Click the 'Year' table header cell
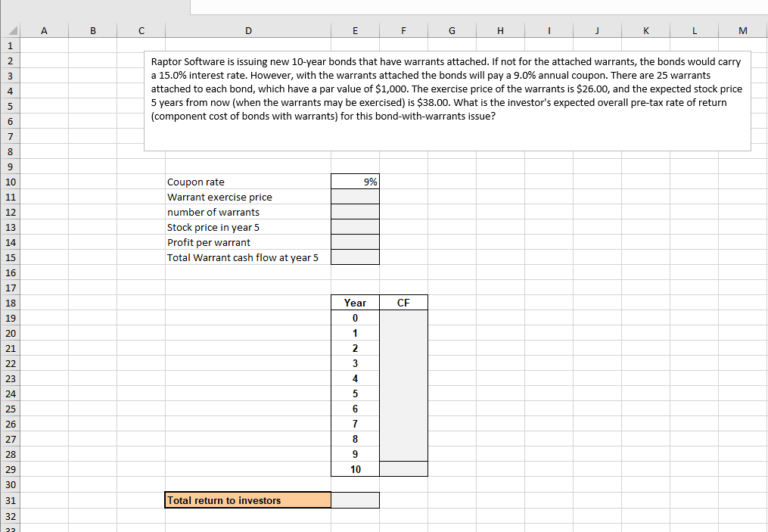The width and height of the screenshot is (768, 532). [x=355, y=303]
